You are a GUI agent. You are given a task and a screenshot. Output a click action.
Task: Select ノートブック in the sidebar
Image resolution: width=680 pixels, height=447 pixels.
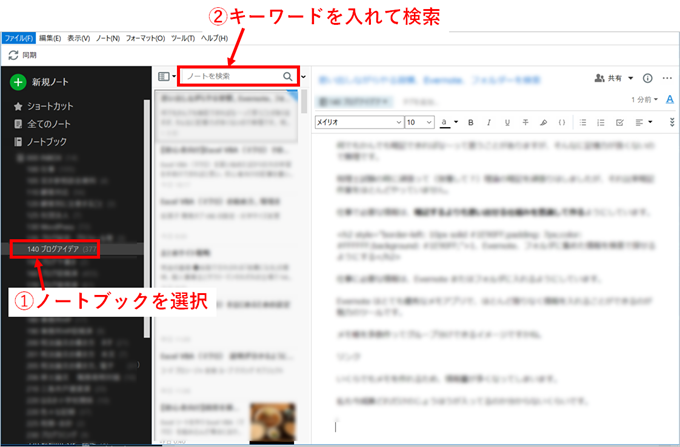(47, 142)
